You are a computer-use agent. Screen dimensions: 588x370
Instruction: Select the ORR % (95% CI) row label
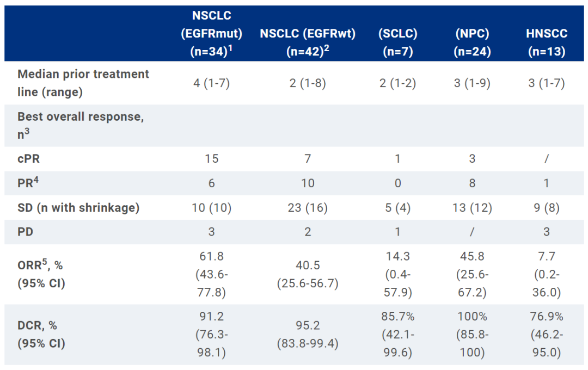click(41, 275)
